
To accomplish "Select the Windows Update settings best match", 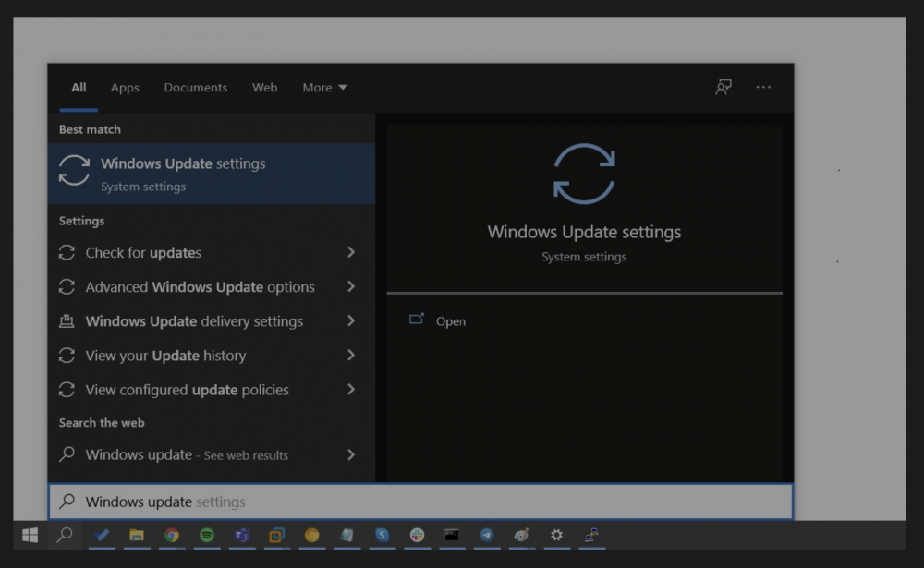I will [x=211, y=174].
